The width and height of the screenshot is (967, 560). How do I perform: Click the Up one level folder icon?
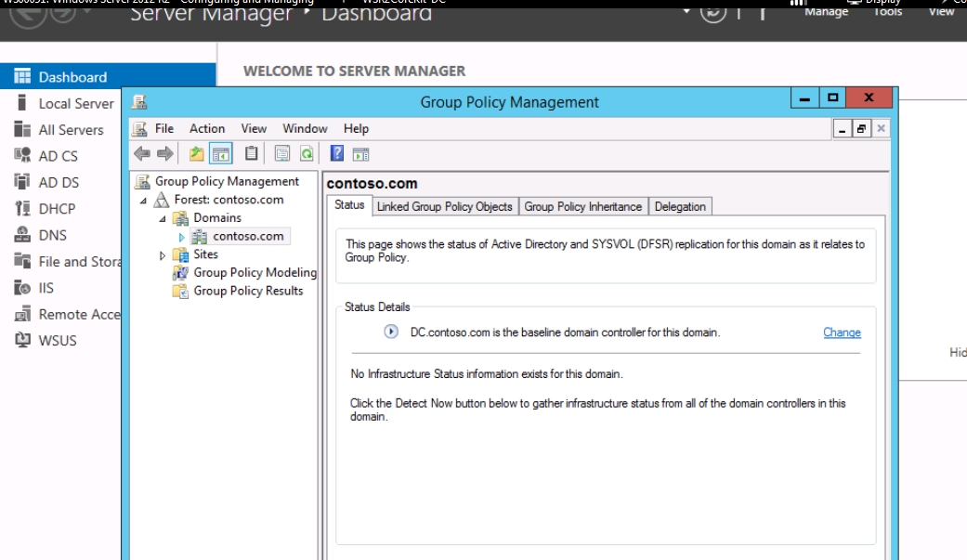point(196,154)
